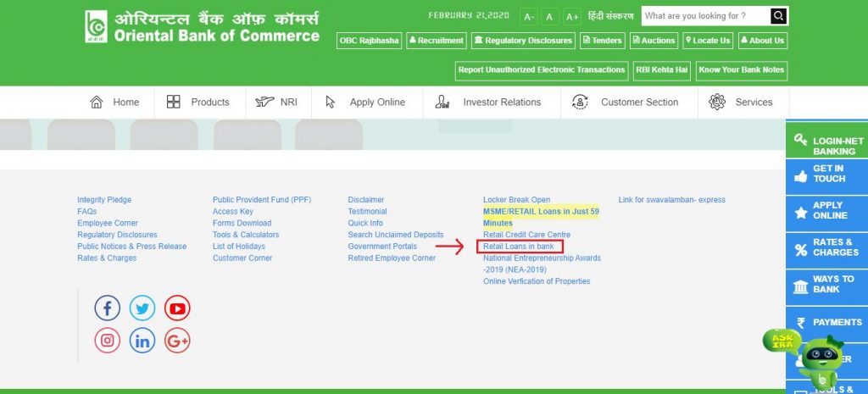This screenshot has height=394, width=868.
Task: Open Public Notices & Press Release link
Action: tap(131, 247)
